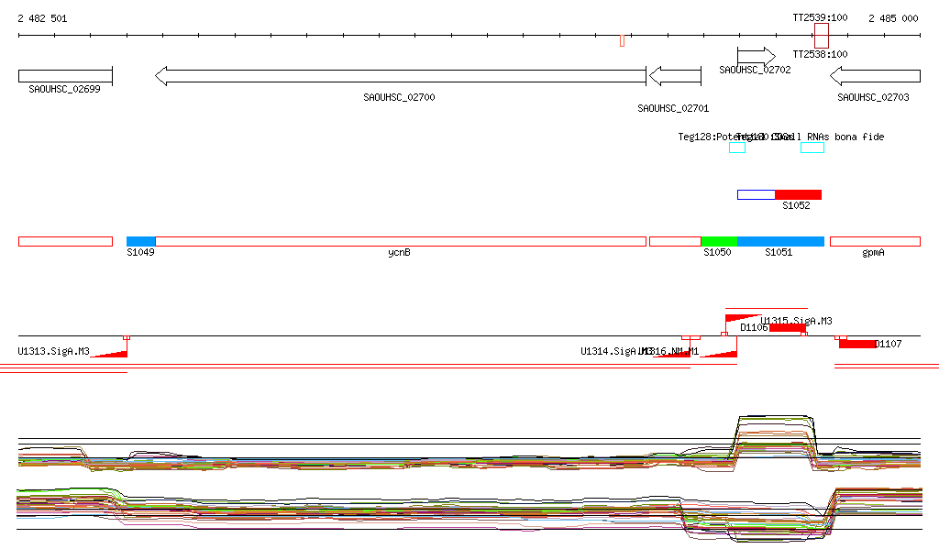Click the TT2538:100 label
Image resolution: width=939 pixels, height=560 pixels.
(820, 54)
